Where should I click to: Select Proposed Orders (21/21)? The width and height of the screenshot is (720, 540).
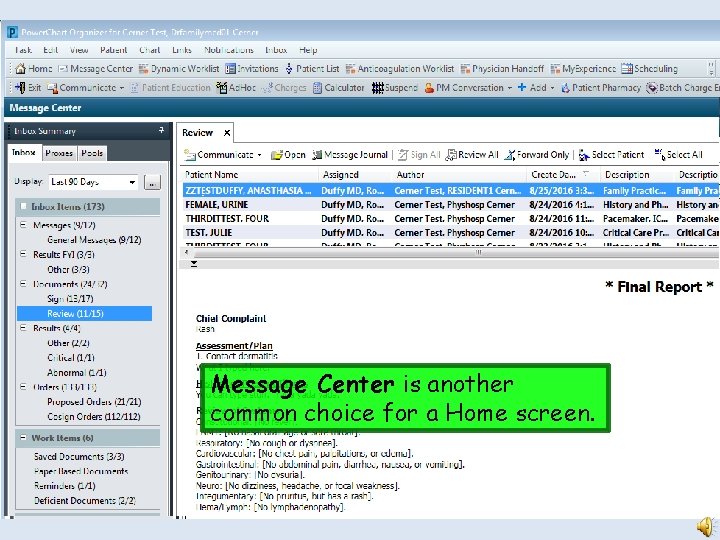tap(94, 402)
